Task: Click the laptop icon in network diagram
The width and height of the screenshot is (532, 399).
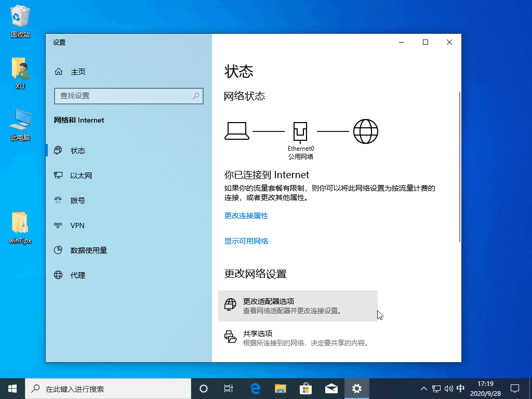Action: click(x=237, y=131)
